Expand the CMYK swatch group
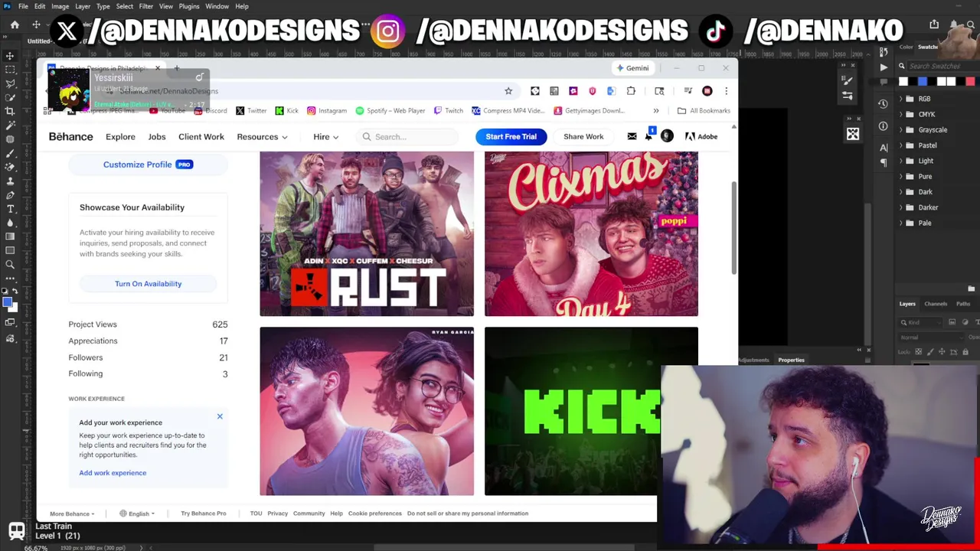This screenshot has height=551, width=980. click(901, 114)
